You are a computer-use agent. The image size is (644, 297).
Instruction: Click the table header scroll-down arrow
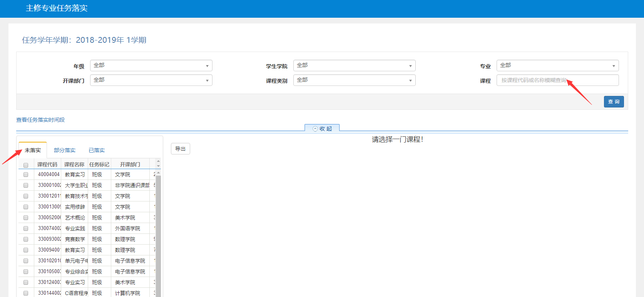pyautogui.click(x=158, y=166)
